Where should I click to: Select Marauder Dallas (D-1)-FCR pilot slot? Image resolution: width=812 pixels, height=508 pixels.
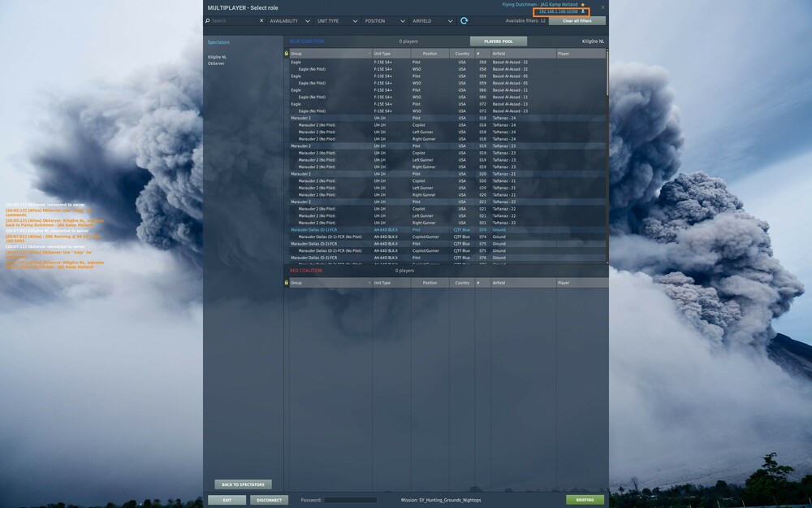point(447,230)
